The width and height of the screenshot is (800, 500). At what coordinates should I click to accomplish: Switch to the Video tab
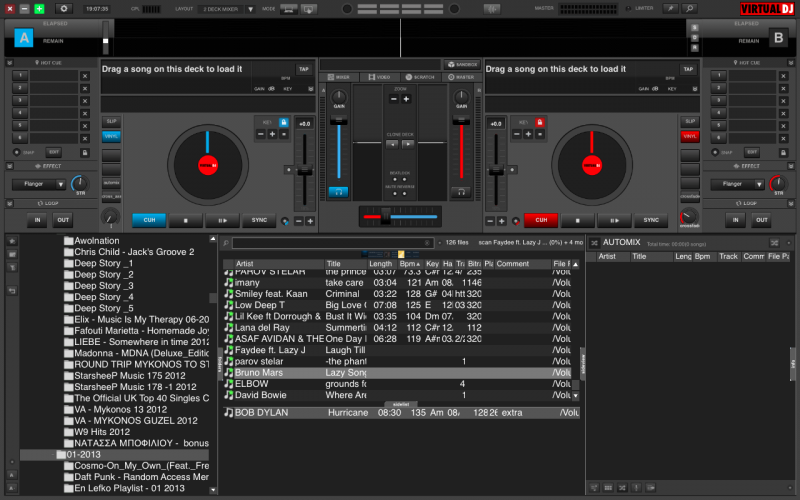[379, 77]
